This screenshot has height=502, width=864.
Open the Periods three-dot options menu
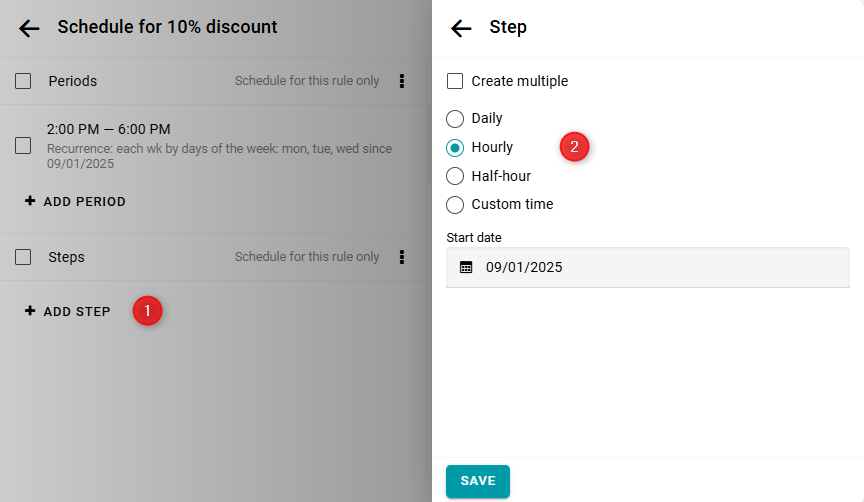[402, 81]
